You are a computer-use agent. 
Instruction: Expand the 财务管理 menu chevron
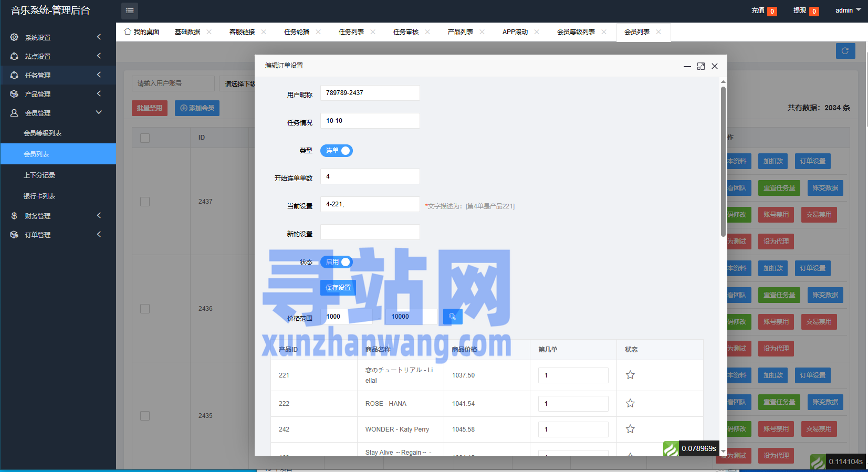click(x=99, y=215)
